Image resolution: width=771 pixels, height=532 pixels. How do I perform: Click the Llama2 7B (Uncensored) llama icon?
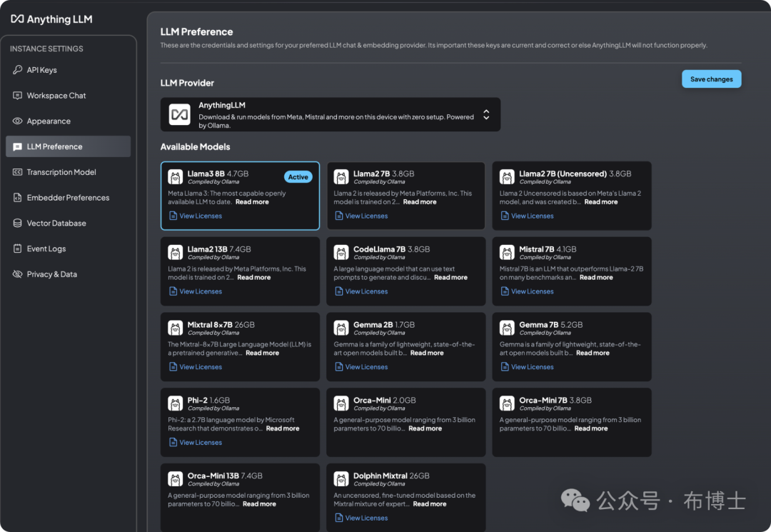[507, 177]
